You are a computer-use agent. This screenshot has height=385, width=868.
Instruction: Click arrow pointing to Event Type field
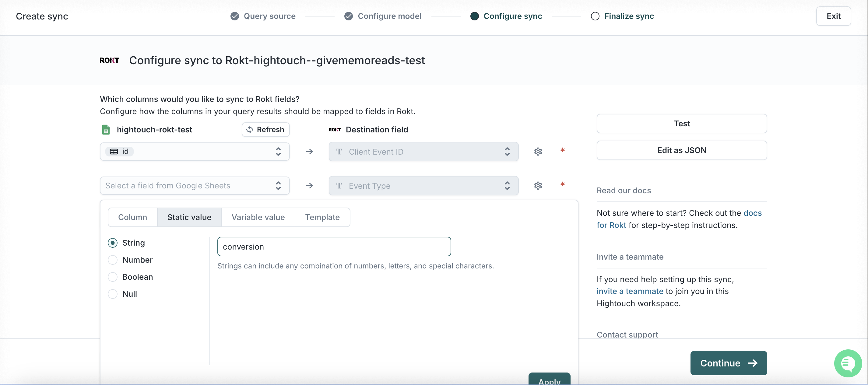click(309, 186)
